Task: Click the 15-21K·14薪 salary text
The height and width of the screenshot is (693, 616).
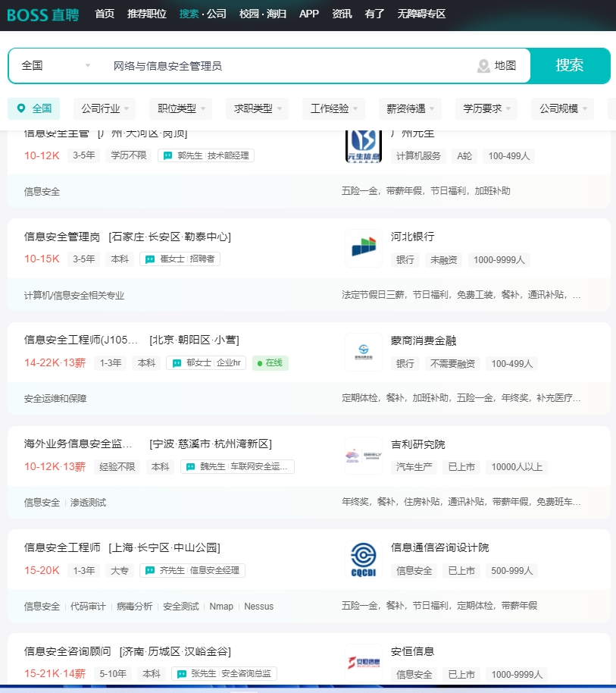Action: 55,674
